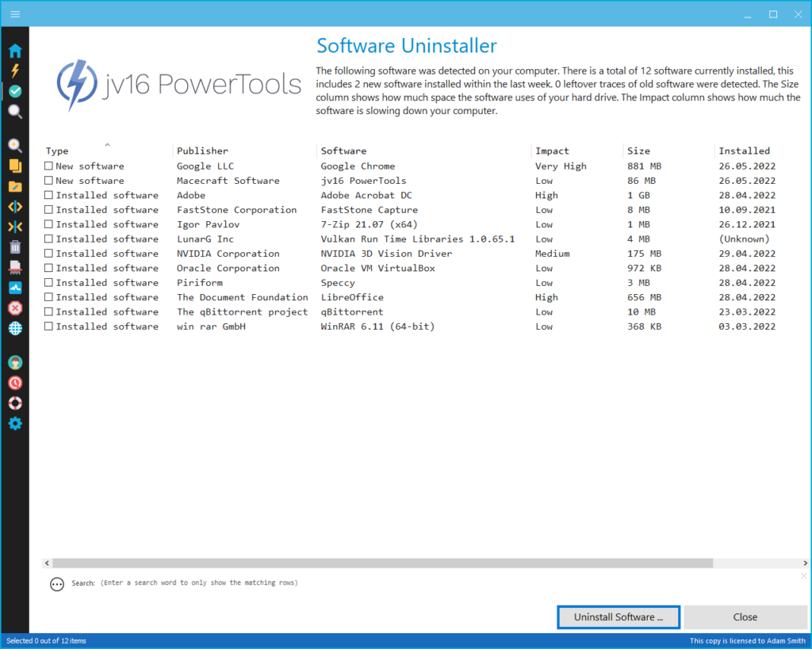Screen dimensions: 812x649
Task: Check the NVIDIA 3D Vision Driver checkbox
Action: tap(48, 253)
